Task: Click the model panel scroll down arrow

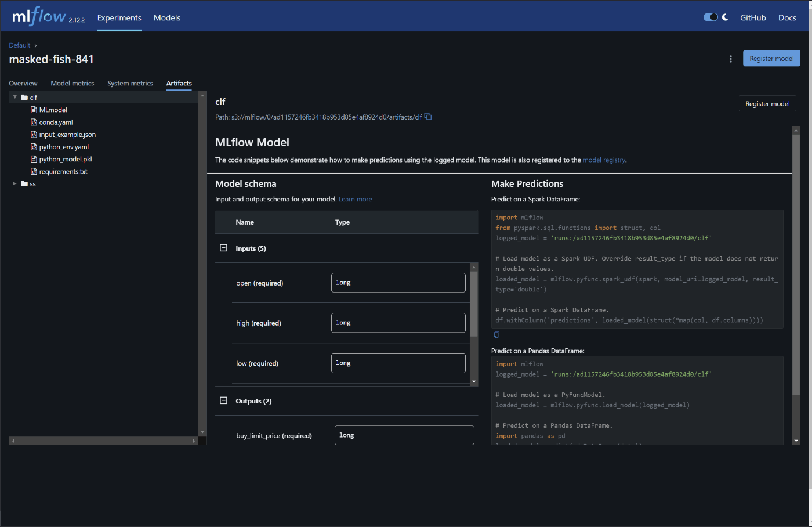Action: 796,441
